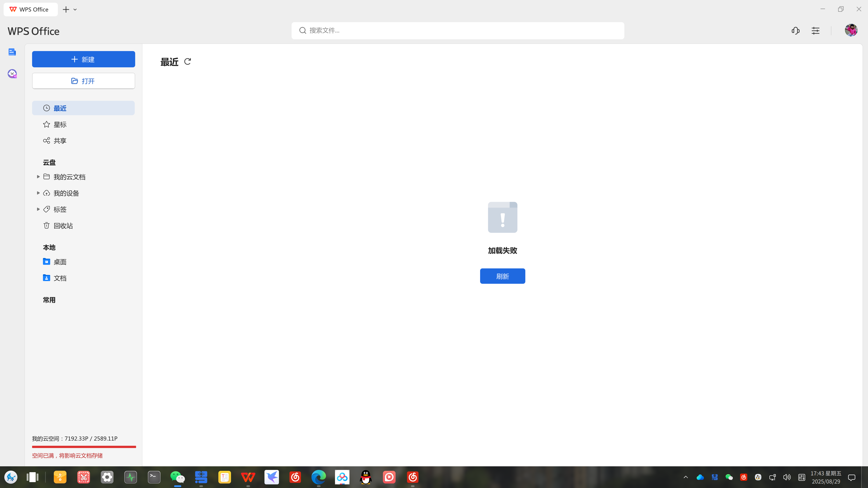Open the settings sliders icon
This screenshot has height=488, width=868.
815,31
